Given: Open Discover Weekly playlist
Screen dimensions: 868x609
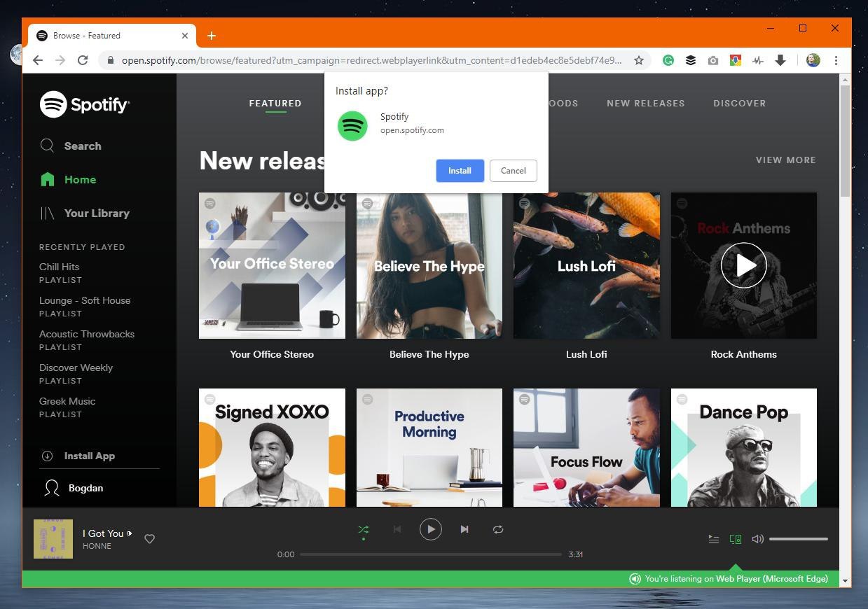Looking at the screenshot, I should pyautogui.click(x=76, y=367).
